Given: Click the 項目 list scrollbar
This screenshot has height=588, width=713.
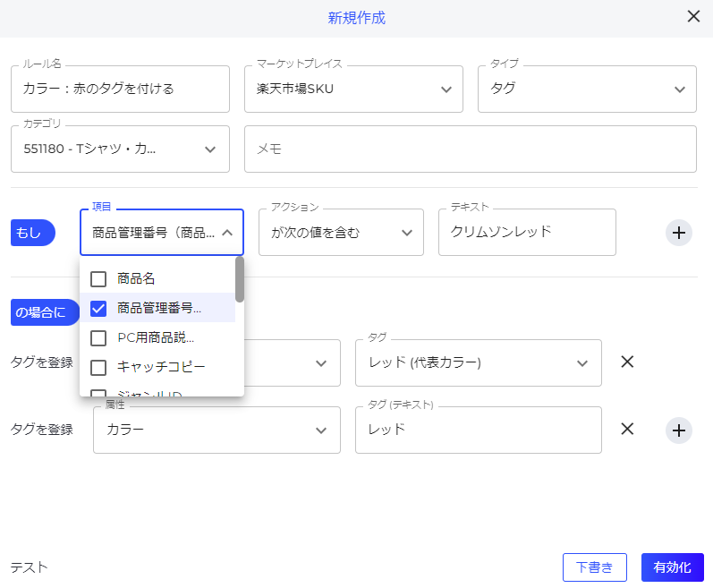Looking at the screenshot, I should tap(240, 279).
